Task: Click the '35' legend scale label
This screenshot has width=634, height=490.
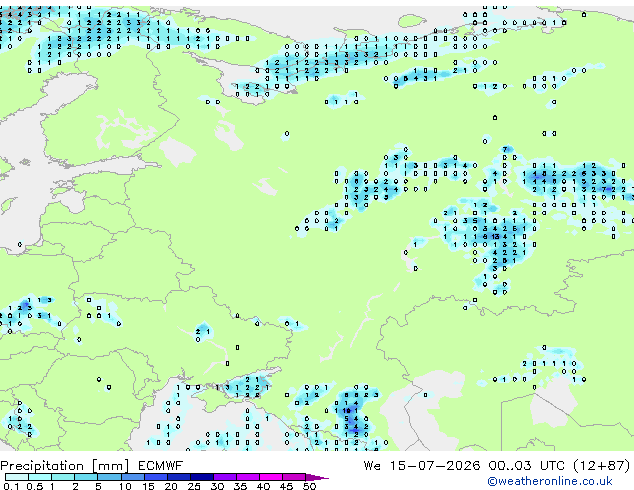Action: click(240, 486)
